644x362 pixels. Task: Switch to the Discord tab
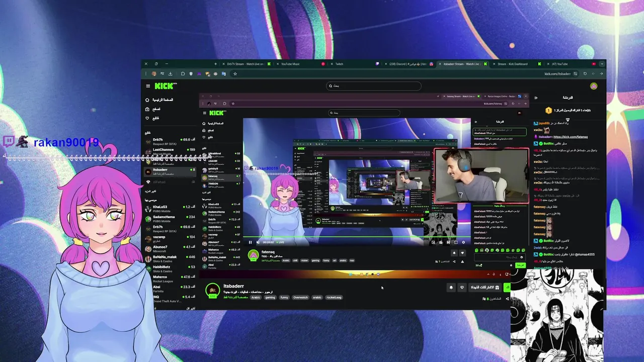pyautogui.click(x=408, y=64)
